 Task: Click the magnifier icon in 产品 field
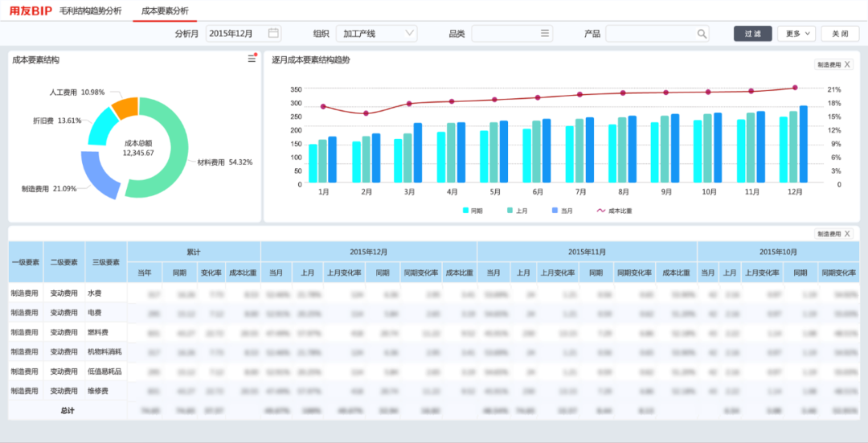tap(702, 34)
